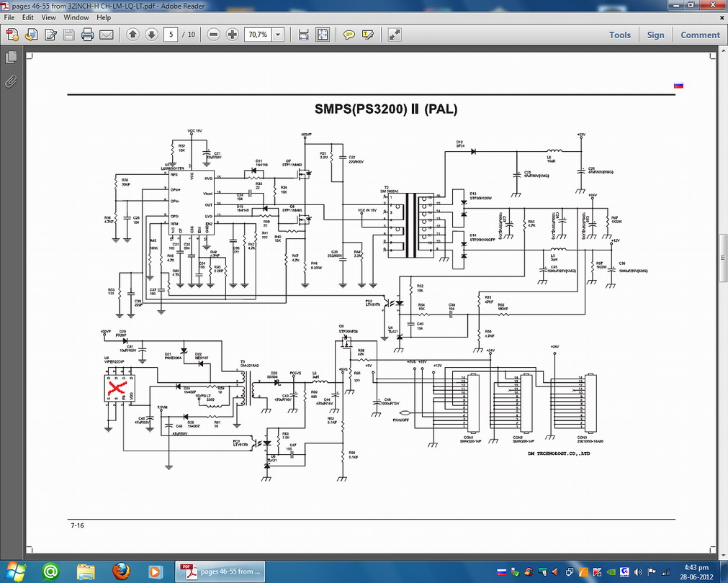728x583 pixels.
Task: Click the Print file icon
Action: pos(88,35)
